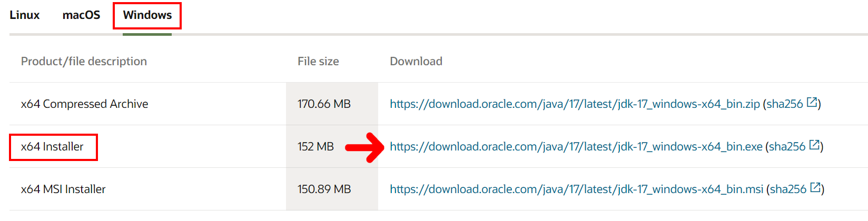Open sha256 link for the MSI installer

click(x=788, y=189)
